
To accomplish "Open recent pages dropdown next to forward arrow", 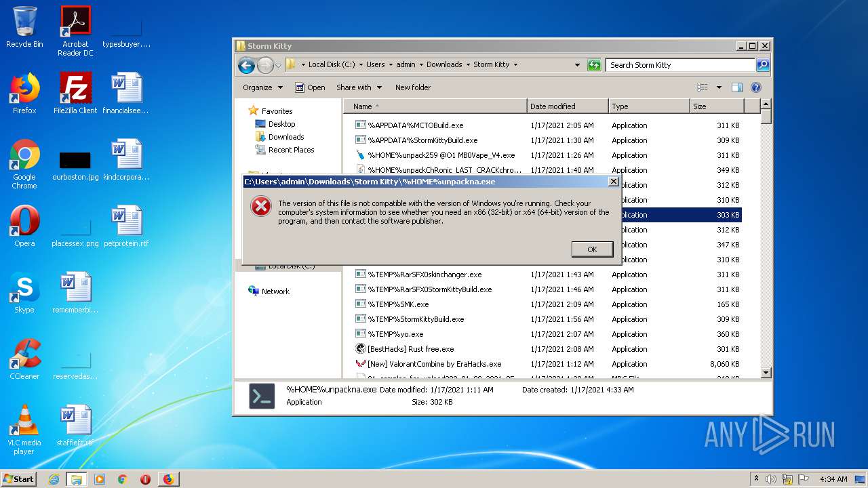I will pos(278,66).
